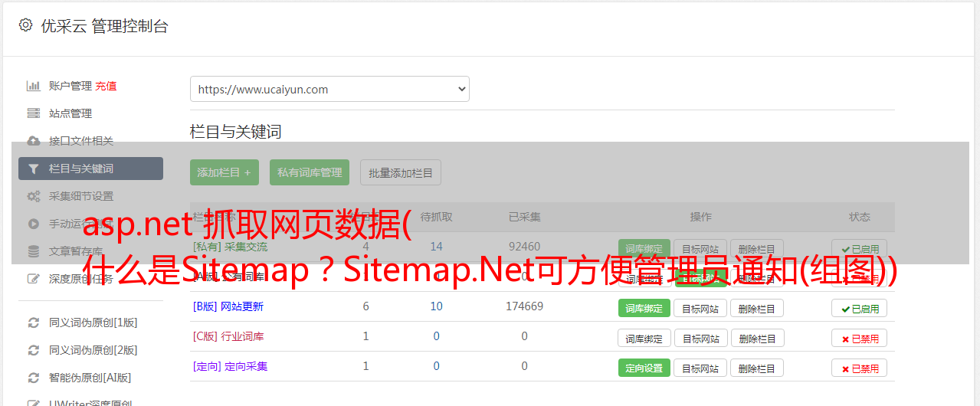Open 同义词伪原创[1版] in the sidebar
Viewport: 980px width, 406px height.
[x=93, y=323]
